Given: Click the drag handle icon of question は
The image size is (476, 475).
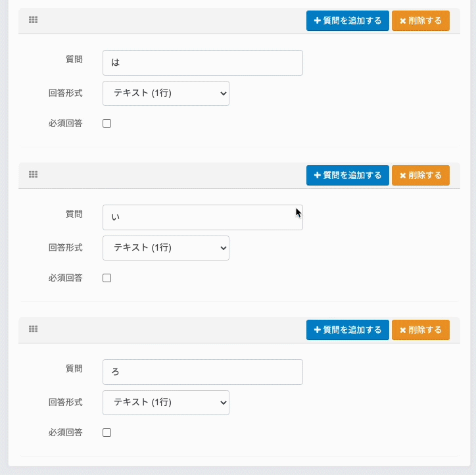Looking at the screenshot, I should (34, 20).
